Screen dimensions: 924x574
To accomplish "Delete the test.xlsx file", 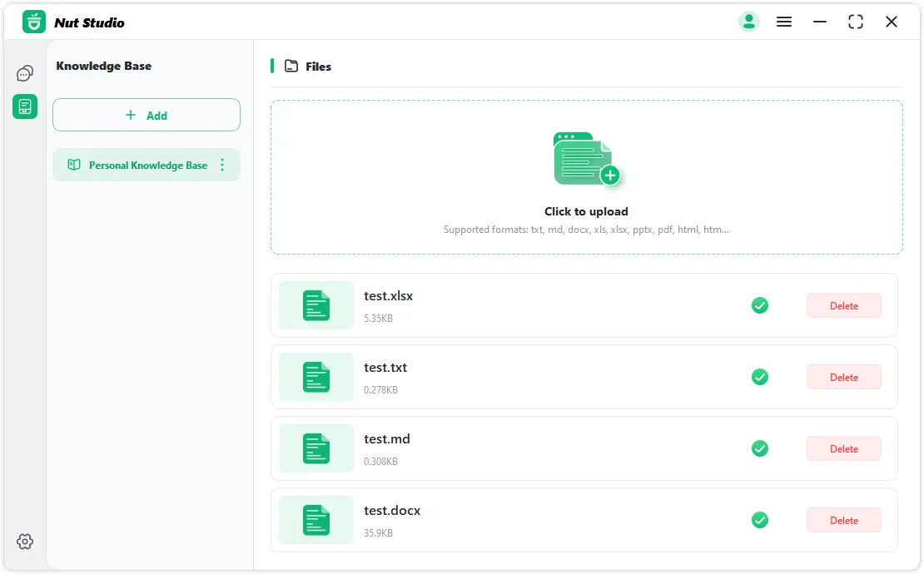I will (844, 305).
